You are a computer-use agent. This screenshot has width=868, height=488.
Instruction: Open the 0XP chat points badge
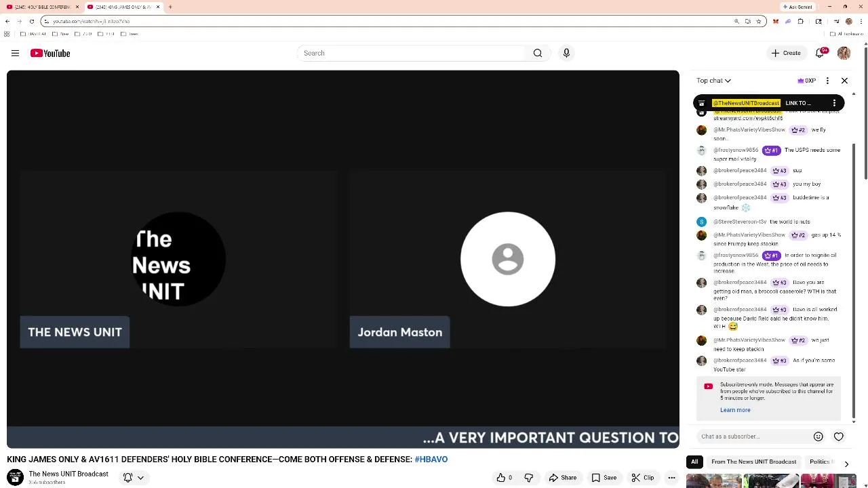[806, 81]
